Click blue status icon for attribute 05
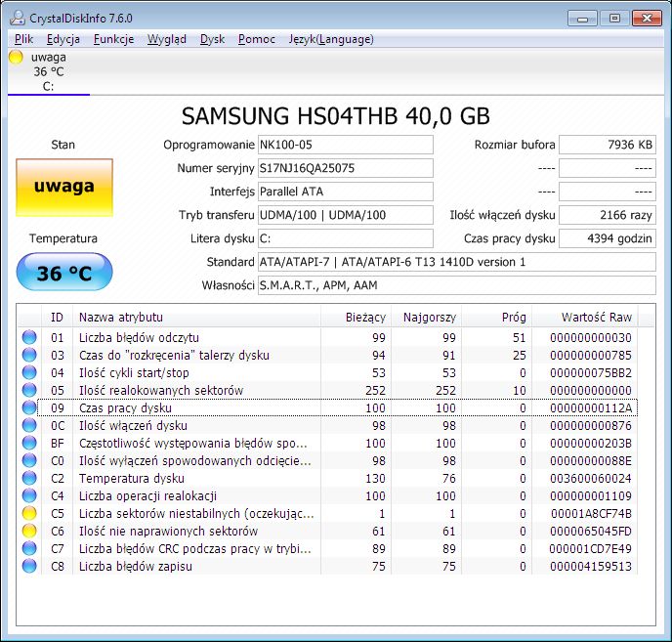The image size is (672, 642). (29, 390)
